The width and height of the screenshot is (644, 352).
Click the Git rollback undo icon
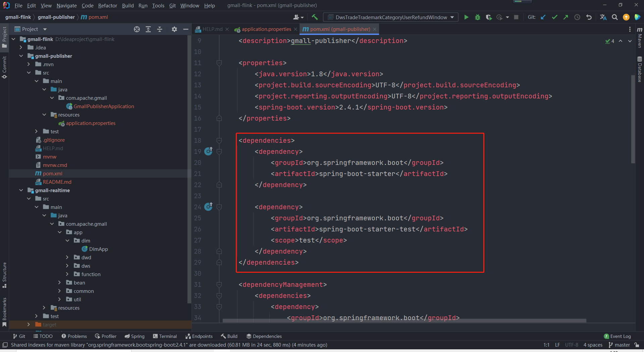[x=589, y=17]
